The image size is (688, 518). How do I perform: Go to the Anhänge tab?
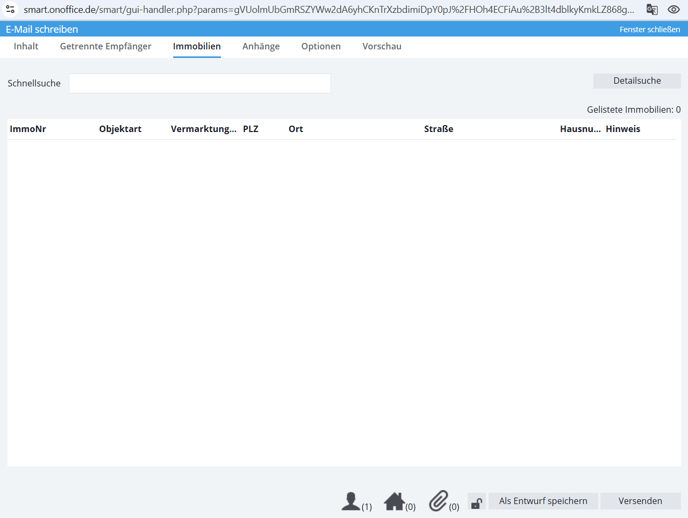[x=261, y=46]
